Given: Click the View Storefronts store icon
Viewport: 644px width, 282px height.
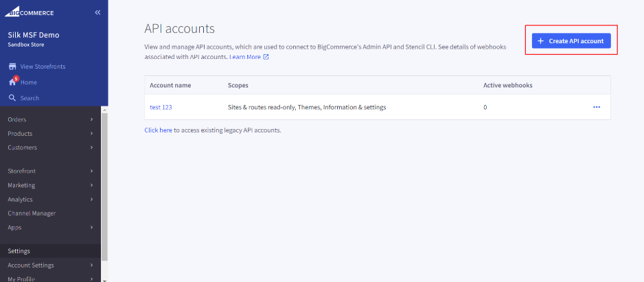Looking at the screenshot, I should tap(12, 67).
